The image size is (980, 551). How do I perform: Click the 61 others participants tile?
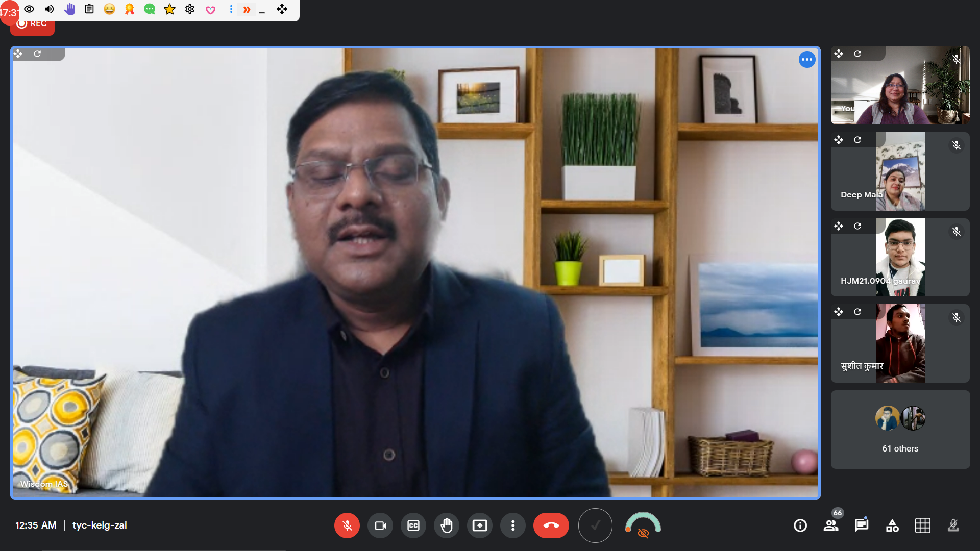coord(900,430)
